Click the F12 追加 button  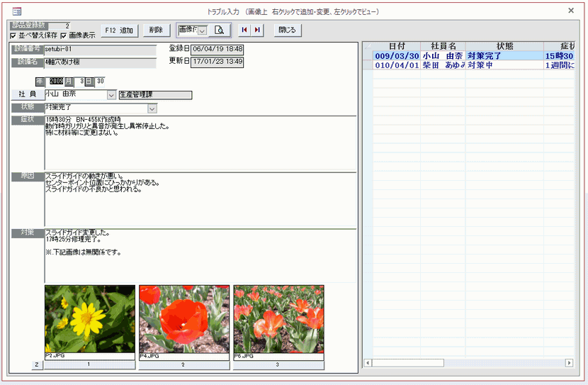point(119,30)
